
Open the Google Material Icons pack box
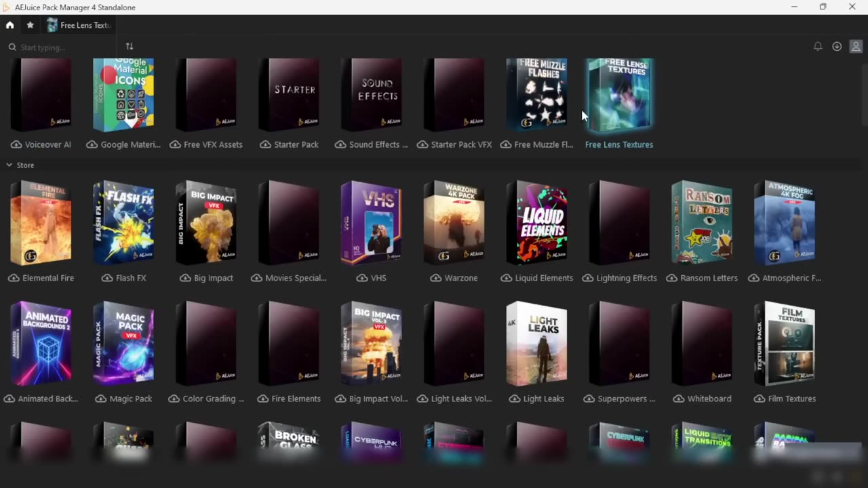(123, 94)
